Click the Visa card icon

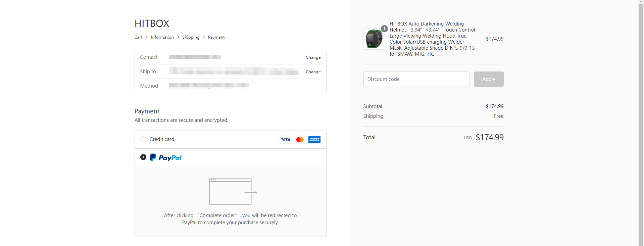286,140
